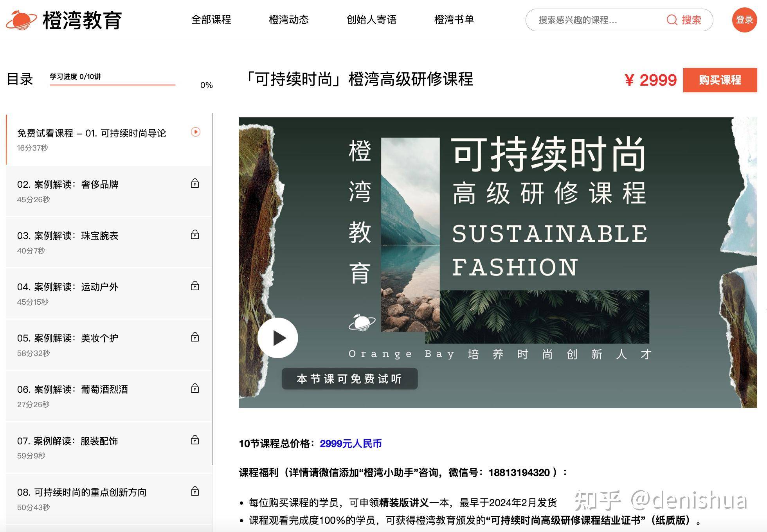Select 免费试看课程 – 01. 可持续时尚导论
Viewport: 767px width, 532px height.
tap(109, 140)
